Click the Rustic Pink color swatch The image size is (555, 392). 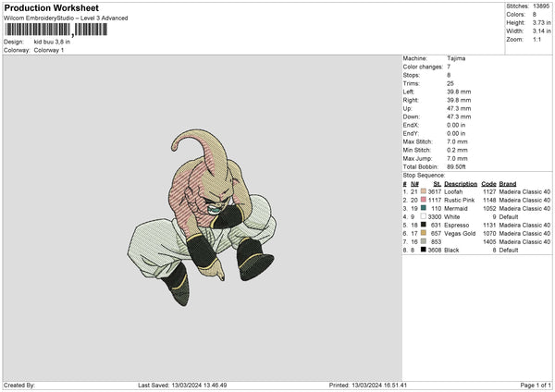424,200
